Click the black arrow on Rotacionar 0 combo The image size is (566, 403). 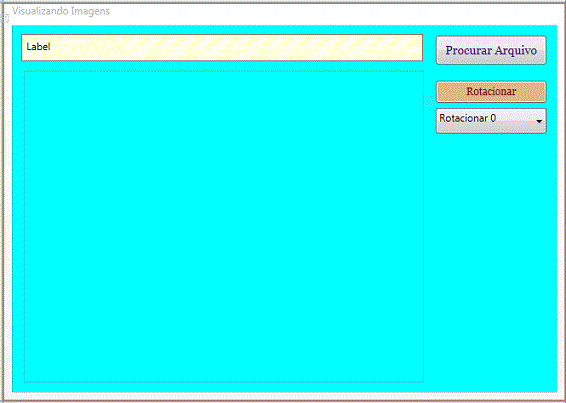click(539, 121)
